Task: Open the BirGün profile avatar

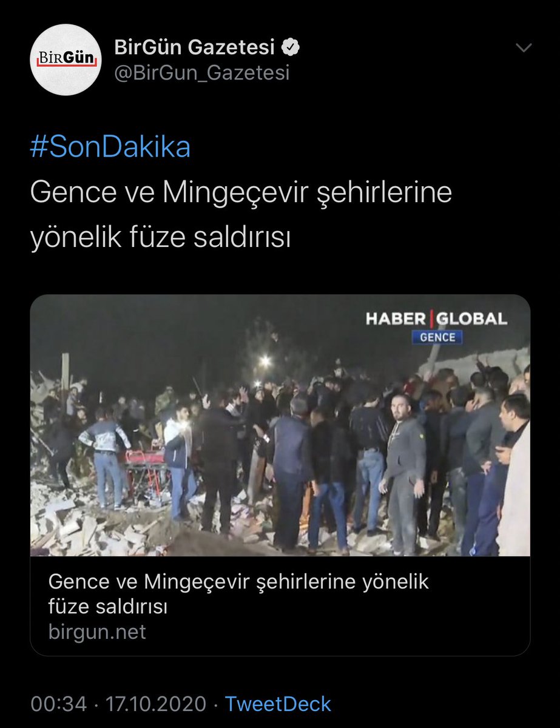Action: (x=66, y=59)
